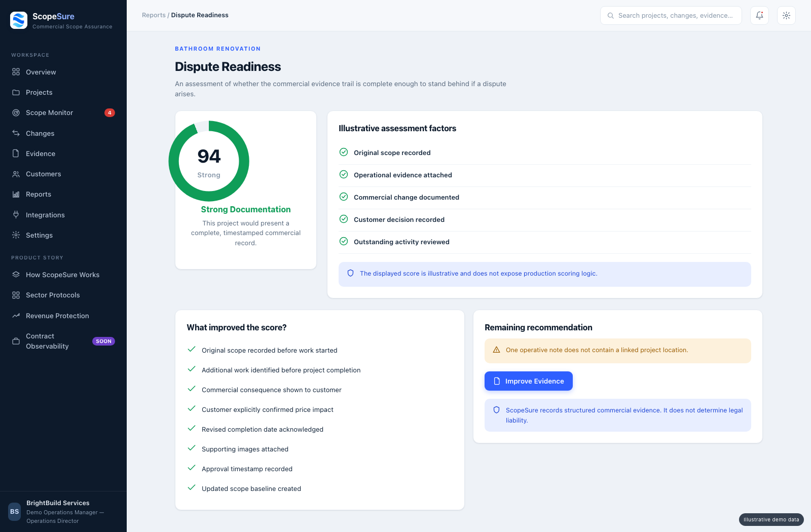This screenshot has width=811, height=532.
Task: Click the Strong Documentation heading
Action: click(246, 209)
